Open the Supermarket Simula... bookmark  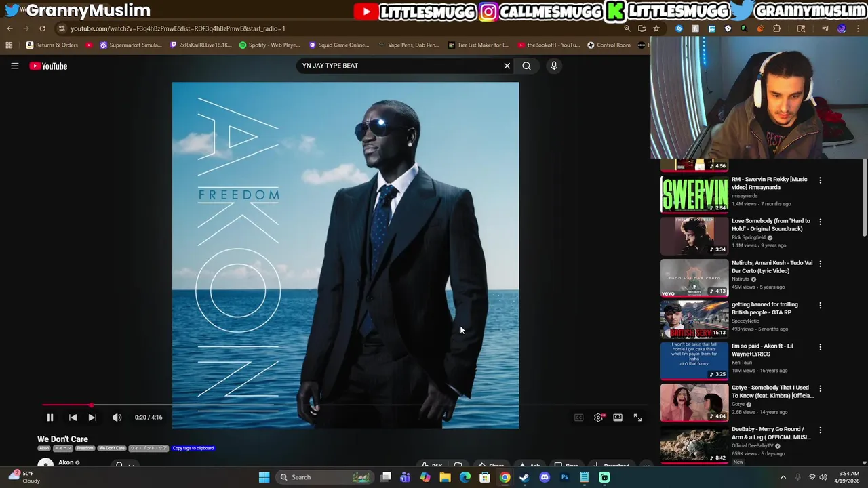click(x=131, y=45)
